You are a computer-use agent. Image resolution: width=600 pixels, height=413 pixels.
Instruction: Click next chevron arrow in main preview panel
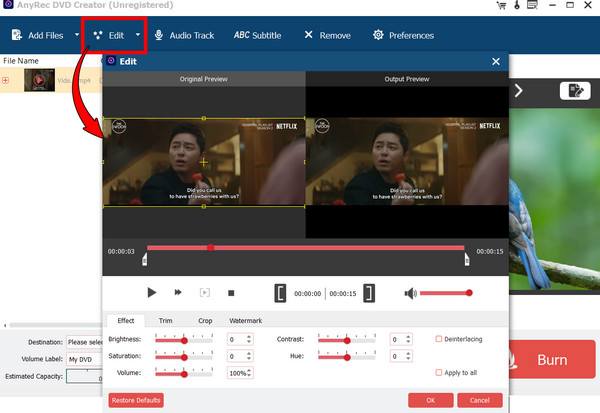(518, 91)
